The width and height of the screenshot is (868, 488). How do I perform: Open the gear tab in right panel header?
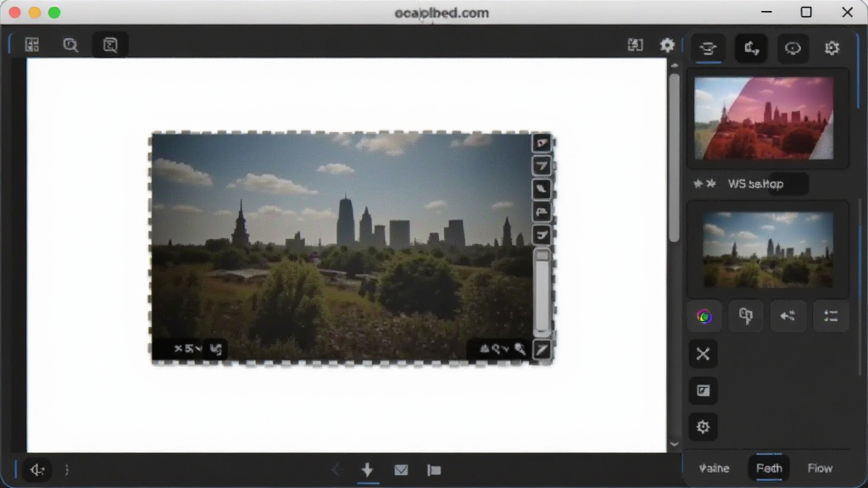[832, 48]
